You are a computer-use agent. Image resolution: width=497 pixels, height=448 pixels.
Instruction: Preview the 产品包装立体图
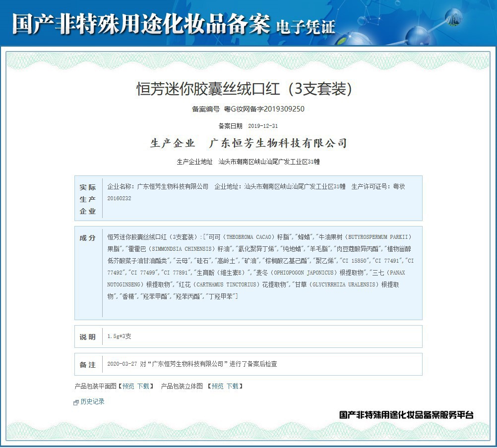[217, 386]
